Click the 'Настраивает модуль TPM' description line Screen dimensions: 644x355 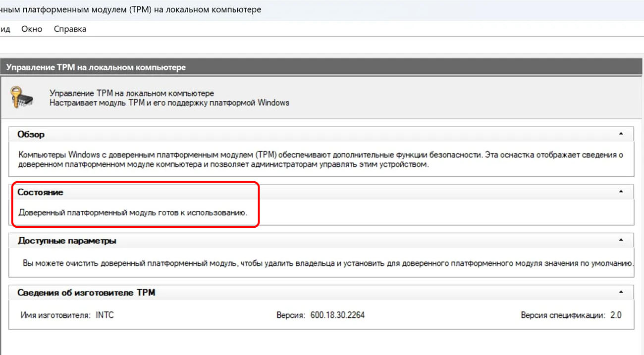tap(169, 103)
